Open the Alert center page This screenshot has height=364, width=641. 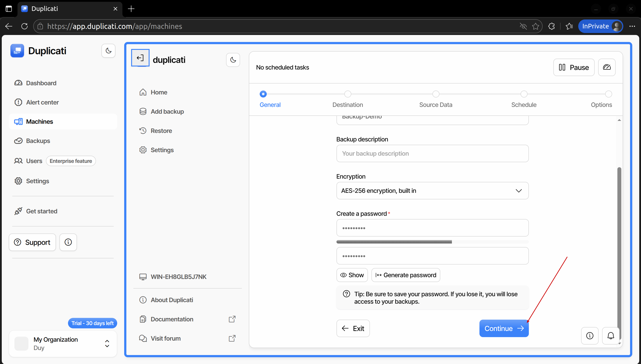coord(42,102)
